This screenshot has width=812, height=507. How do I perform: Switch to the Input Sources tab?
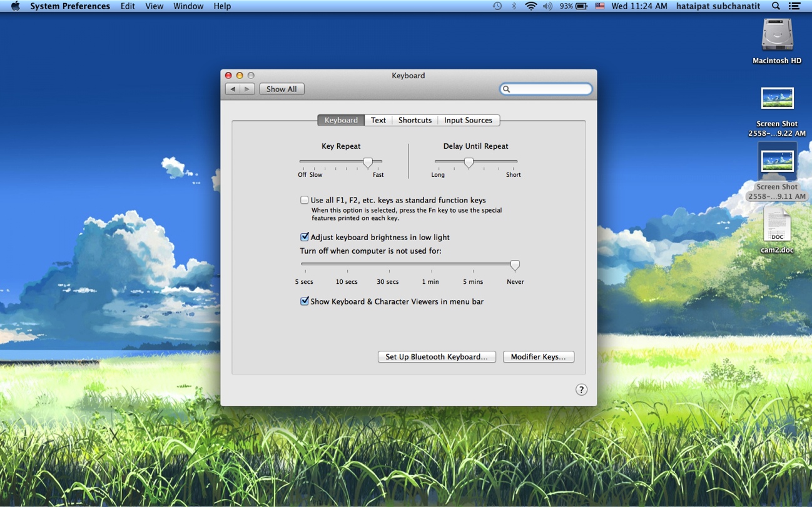[468, 120]
